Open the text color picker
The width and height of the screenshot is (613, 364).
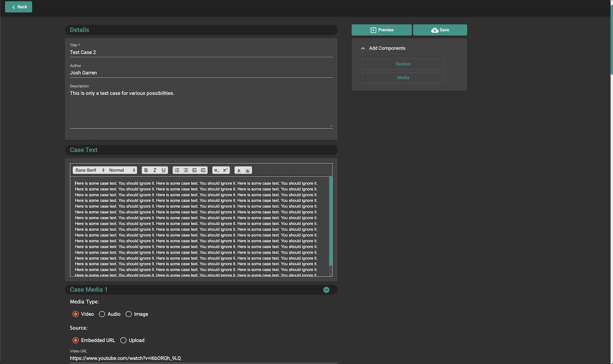click(239, 170)
